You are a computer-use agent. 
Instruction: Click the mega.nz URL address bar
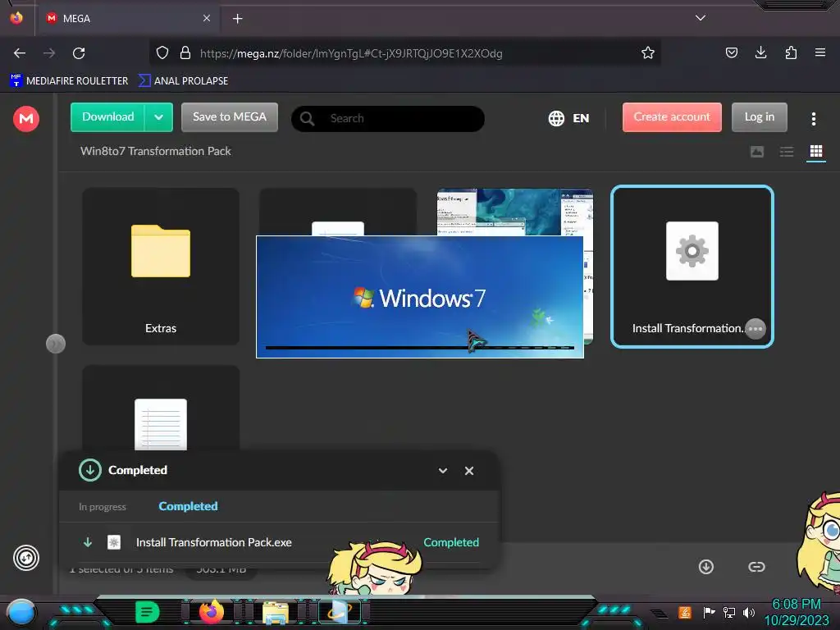click(405, 53)
